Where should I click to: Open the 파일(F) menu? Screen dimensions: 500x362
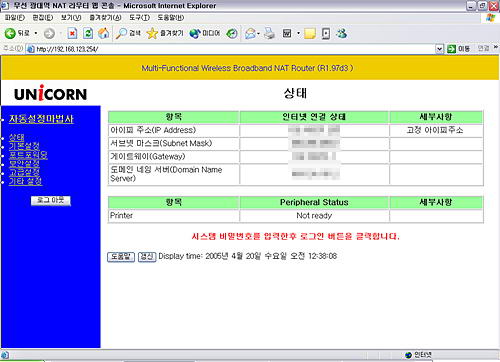tap(15, 18)
